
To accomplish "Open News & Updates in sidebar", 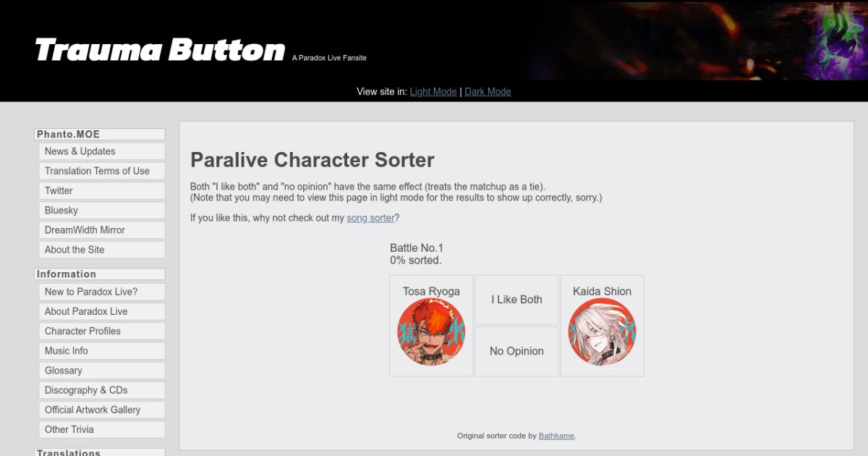I will point(80,151).
